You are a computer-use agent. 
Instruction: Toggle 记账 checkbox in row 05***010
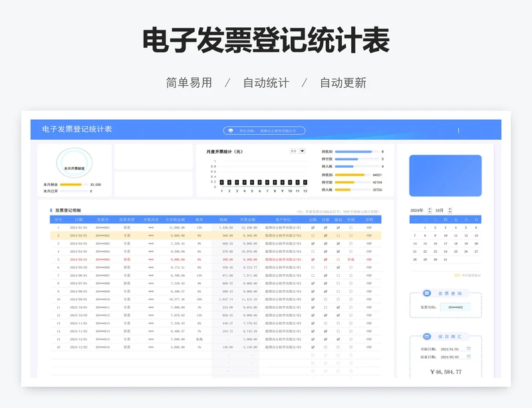[313, 300]
